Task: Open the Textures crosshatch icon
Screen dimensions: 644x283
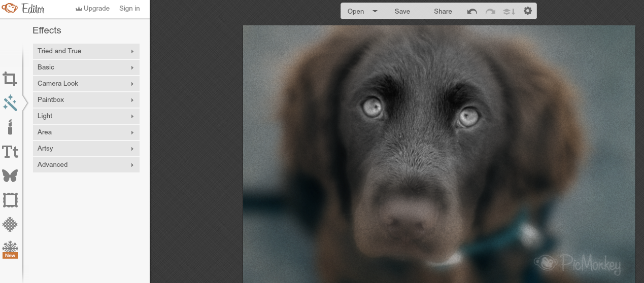Action: pos(10,224)
